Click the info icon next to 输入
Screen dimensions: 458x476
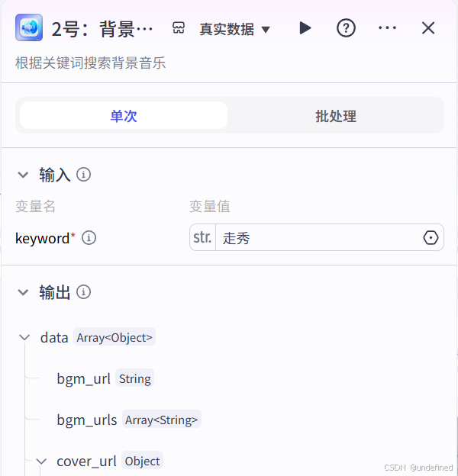click(83, 175)
